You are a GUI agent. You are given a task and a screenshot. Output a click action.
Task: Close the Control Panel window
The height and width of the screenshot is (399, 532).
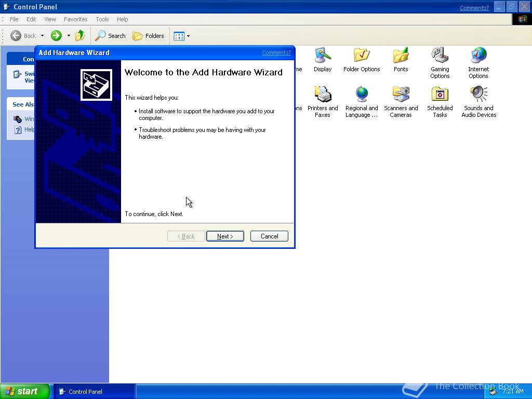[524, 7]
